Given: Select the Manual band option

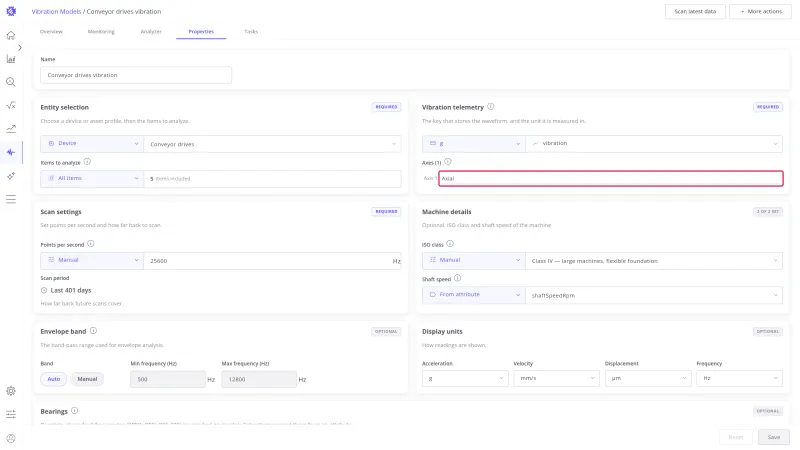Looking at the screenshot, I should (x=87, y=379).
